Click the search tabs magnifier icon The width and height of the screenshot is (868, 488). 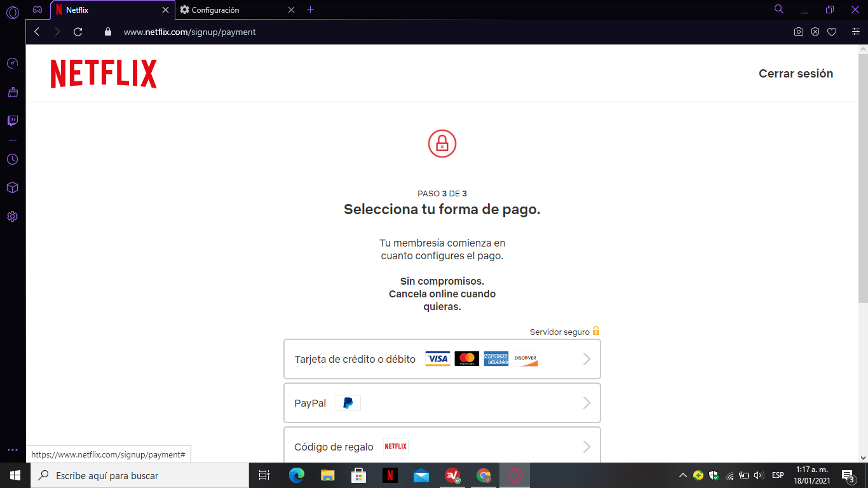(779, 9)
